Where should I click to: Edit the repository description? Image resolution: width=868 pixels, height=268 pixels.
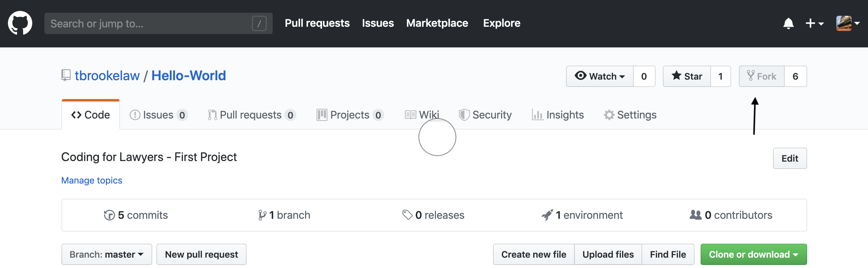click(789, 158)
